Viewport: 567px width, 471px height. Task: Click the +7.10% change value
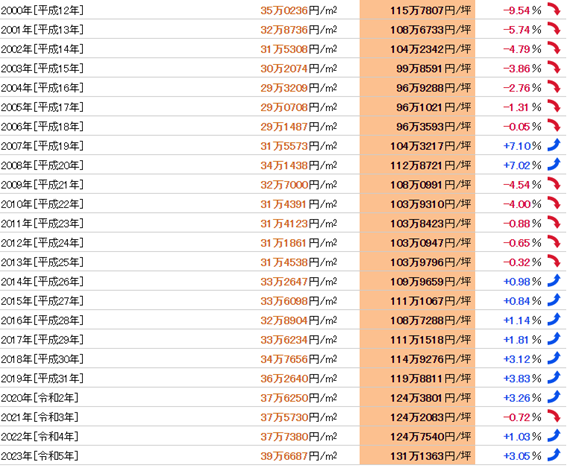point(522,146)
